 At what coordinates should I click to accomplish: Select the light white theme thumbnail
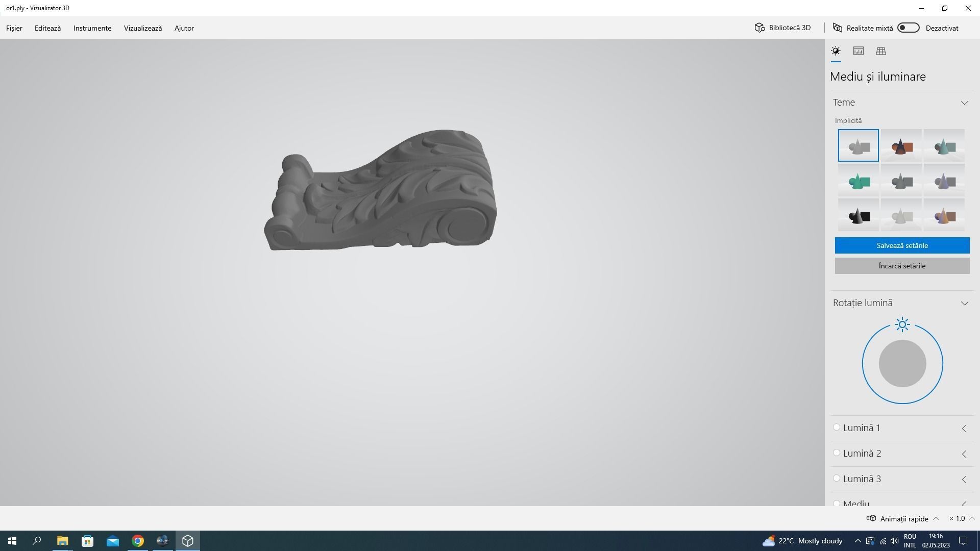click(901, 215)
